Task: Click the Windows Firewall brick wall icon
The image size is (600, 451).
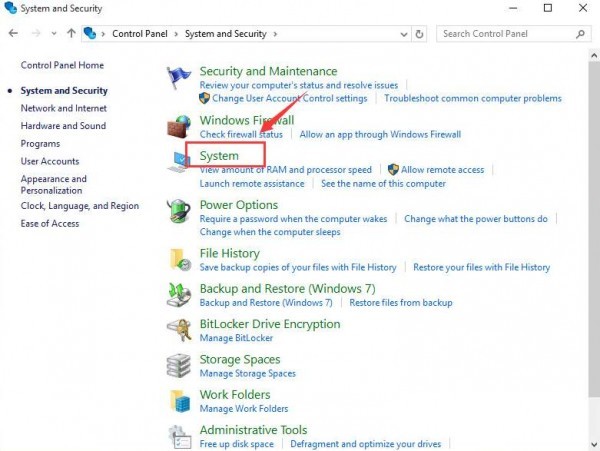Action: (179, 127)
